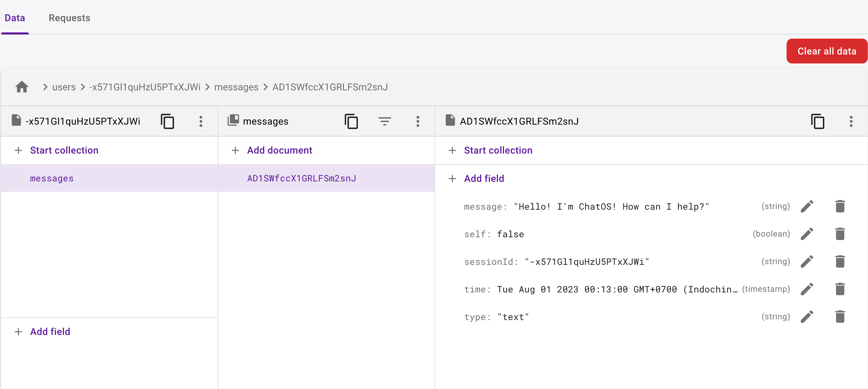Viewport: 868px width, 389px height.
Task: Click the self value false
Action: pos(511,234)
